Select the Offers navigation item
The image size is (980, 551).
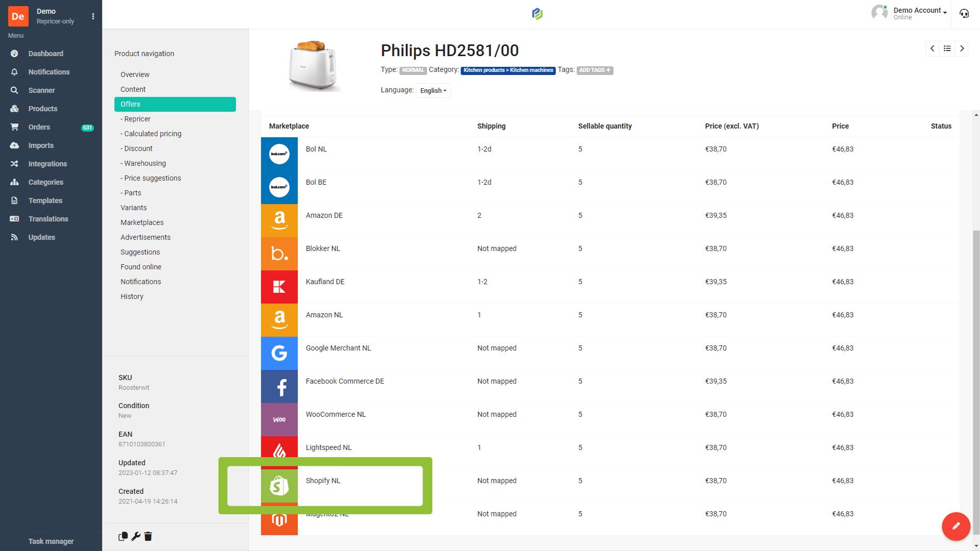[176, 104]
